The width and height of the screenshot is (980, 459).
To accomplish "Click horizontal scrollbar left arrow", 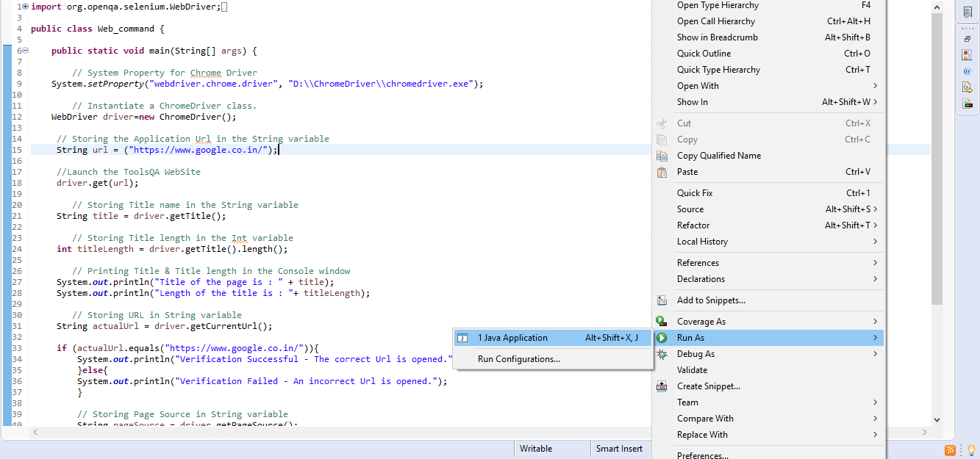I will point(35,433).
